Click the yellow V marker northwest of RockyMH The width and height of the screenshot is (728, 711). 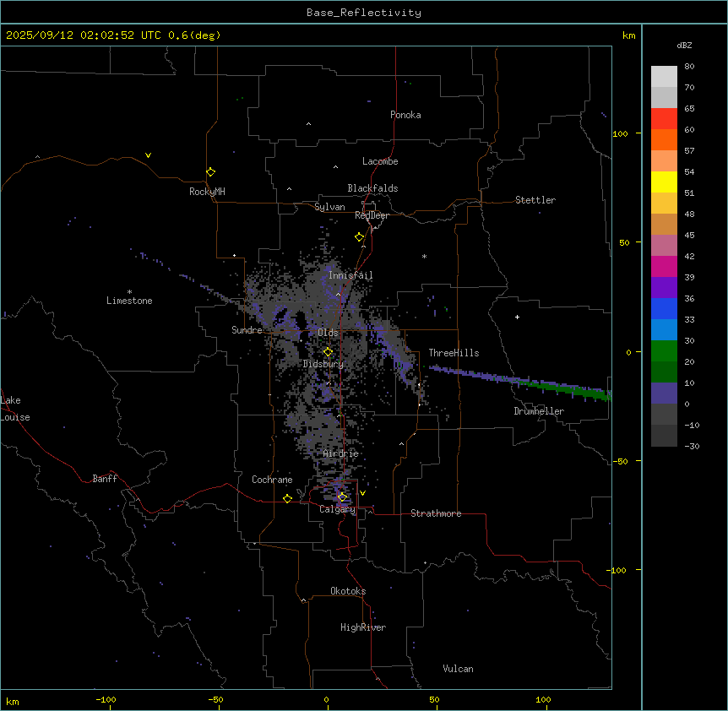148,155
